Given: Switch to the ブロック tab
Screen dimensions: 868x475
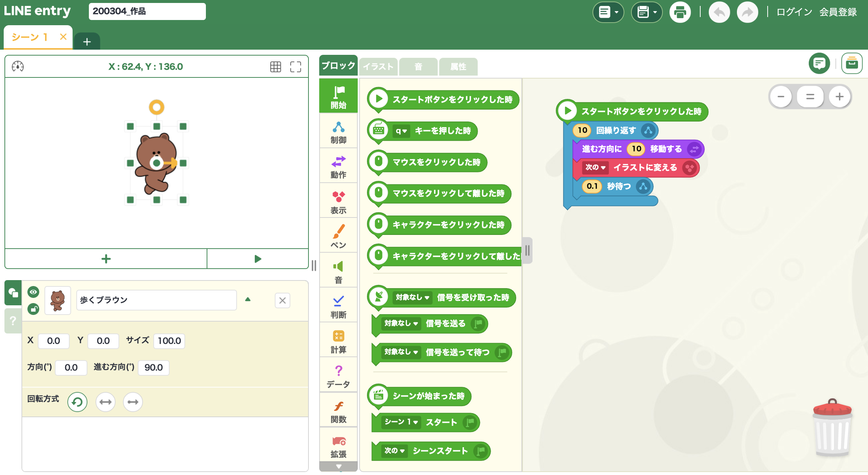Looking at the screenshot, I should 338,66.
